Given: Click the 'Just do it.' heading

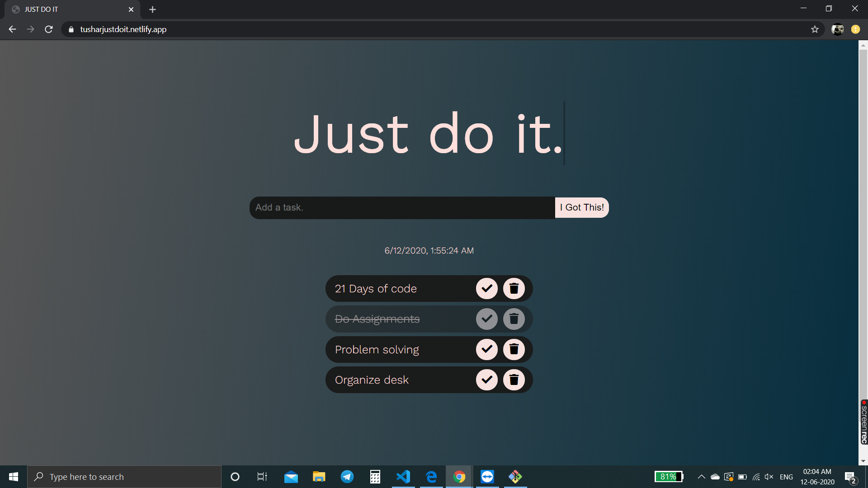Looking at the screenshot, I should pos(428,134).
